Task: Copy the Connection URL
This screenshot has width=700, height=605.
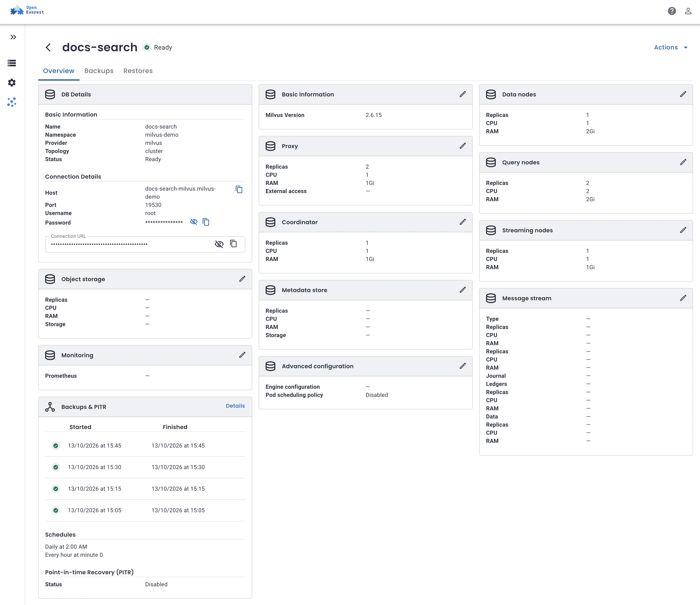Action: pyautogui.click(x=233, y=244)
